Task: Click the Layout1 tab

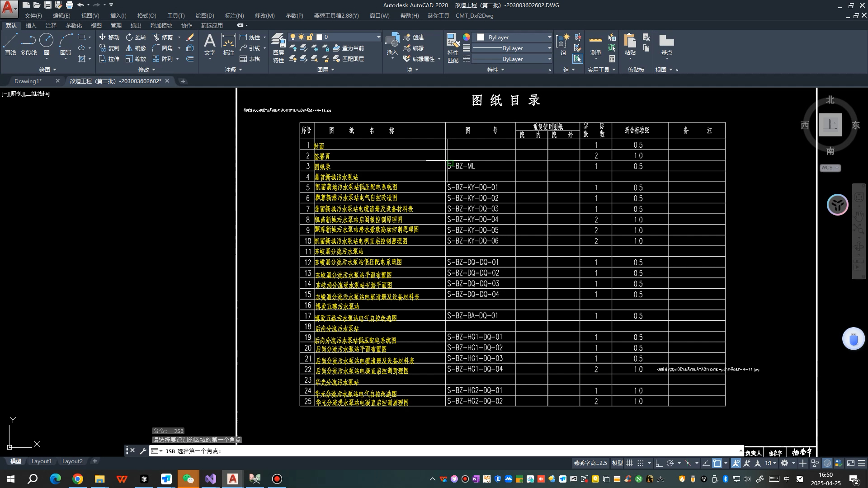Action: point(42,461)
